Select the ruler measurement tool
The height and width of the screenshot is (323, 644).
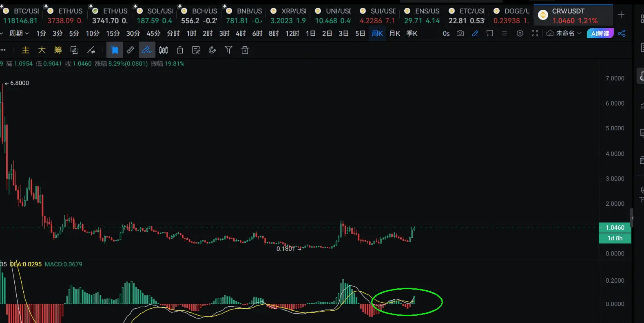131,50
